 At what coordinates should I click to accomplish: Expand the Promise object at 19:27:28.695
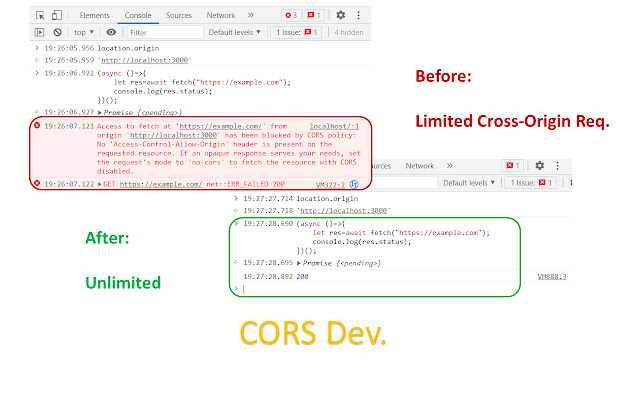299,263
